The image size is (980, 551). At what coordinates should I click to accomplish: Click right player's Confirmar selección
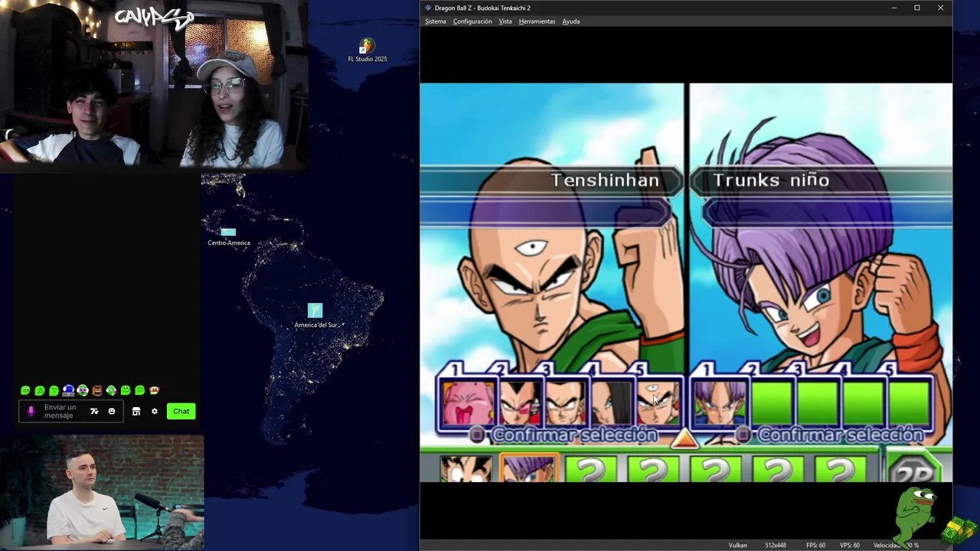coord(840,435)
